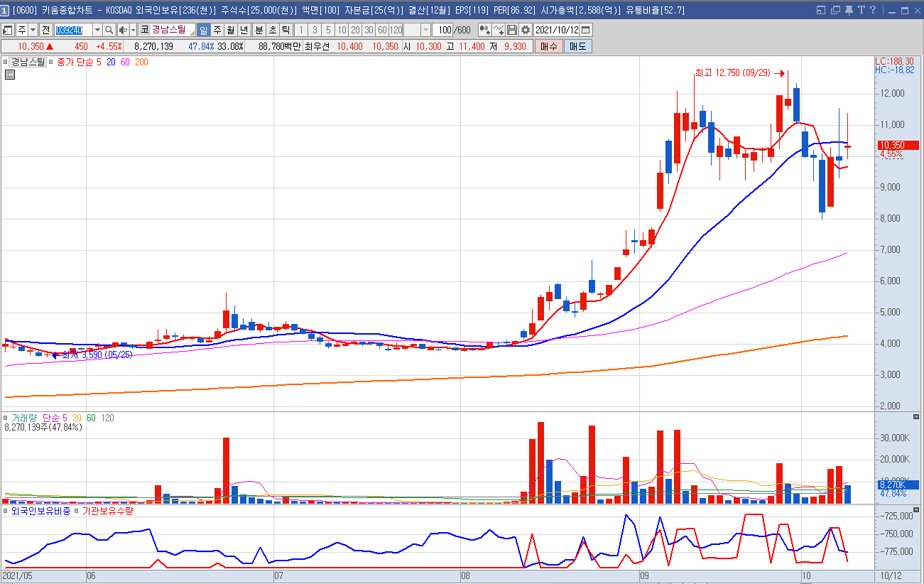Click the font size T icon
This screenshot has width=924, height=584.
[862, 10]
